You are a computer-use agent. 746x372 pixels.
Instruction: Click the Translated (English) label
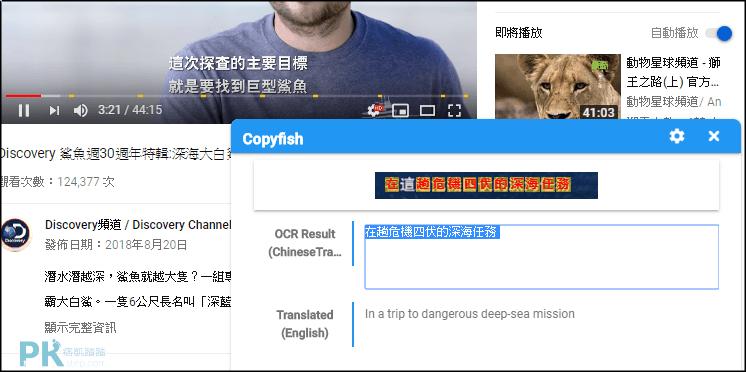tap(305, 324)
